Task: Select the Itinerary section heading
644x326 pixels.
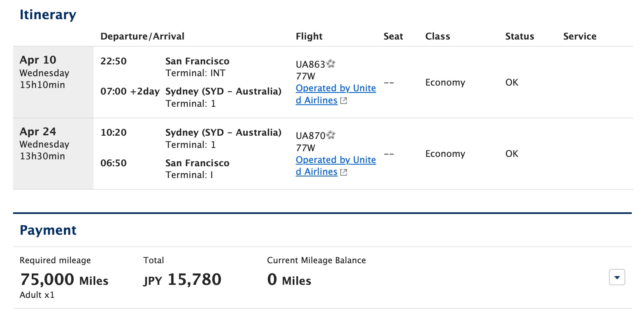Action: 48,14
